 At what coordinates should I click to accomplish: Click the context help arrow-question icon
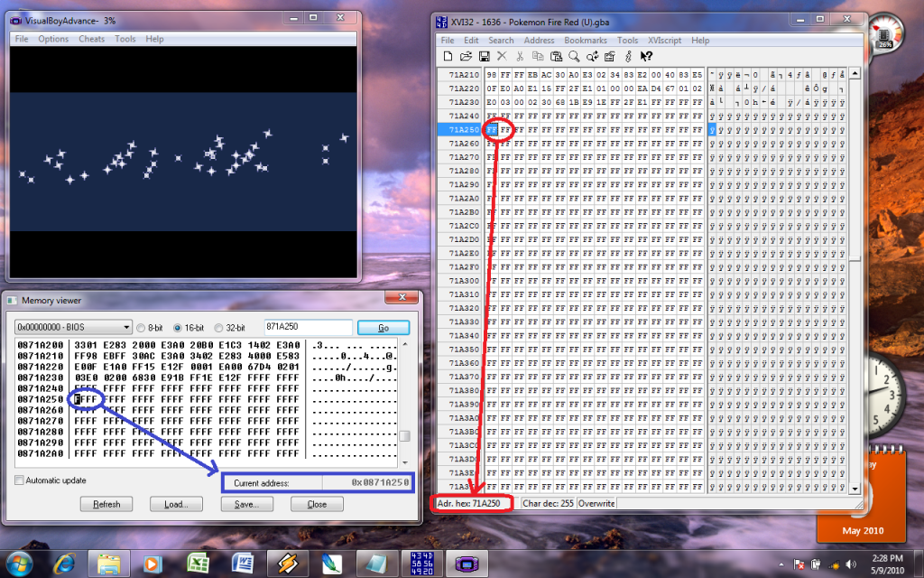[646, 57]
